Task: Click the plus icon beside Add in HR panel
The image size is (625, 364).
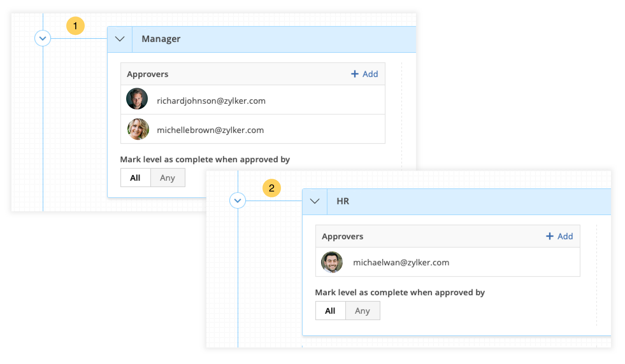Action: click(x=550, y=236)
